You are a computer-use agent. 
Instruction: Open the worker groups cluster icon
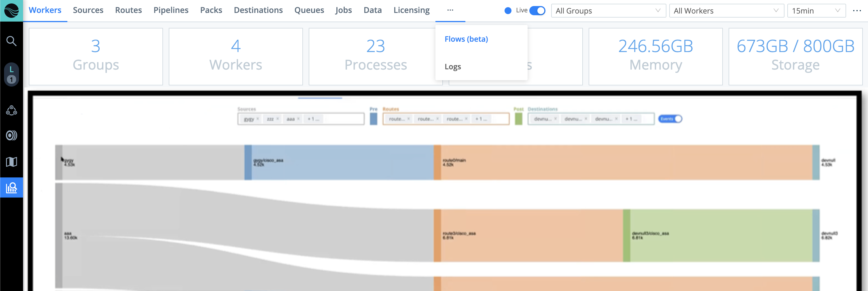tap(12, 110)
